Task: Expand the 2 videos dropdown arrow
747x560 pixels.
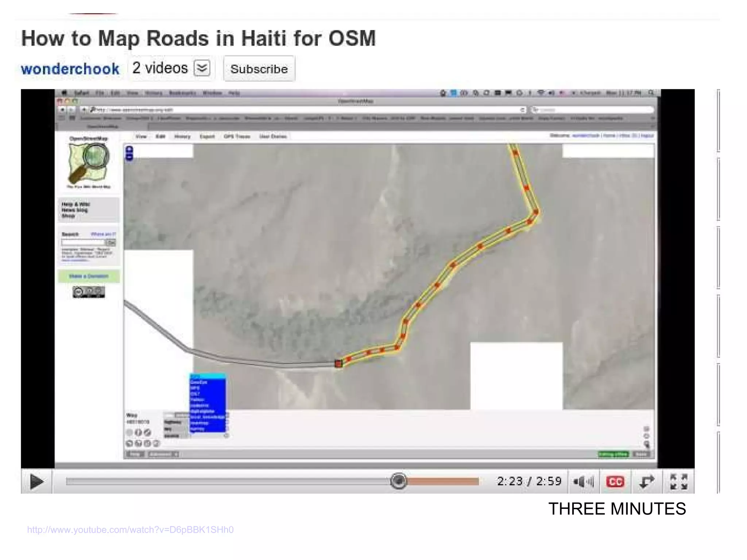Action: pyautogui.click(x=202, y=68)
